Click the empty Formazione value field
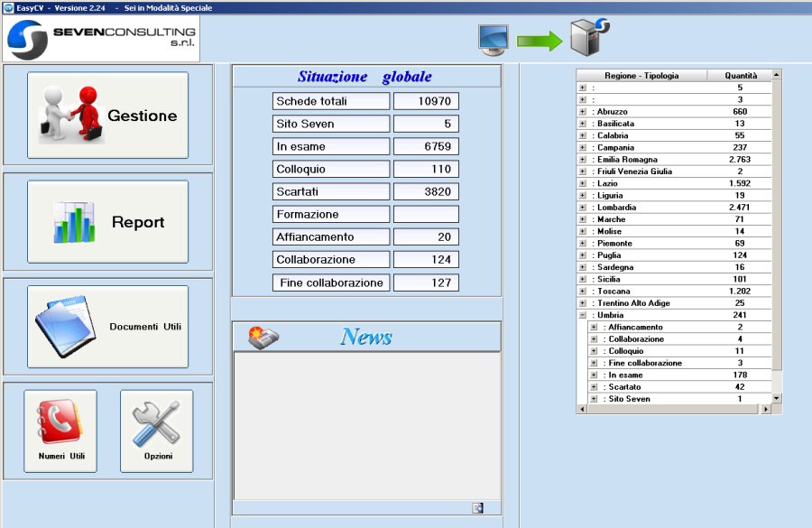Viewport: 812px width, 528px height. [426, 214]
